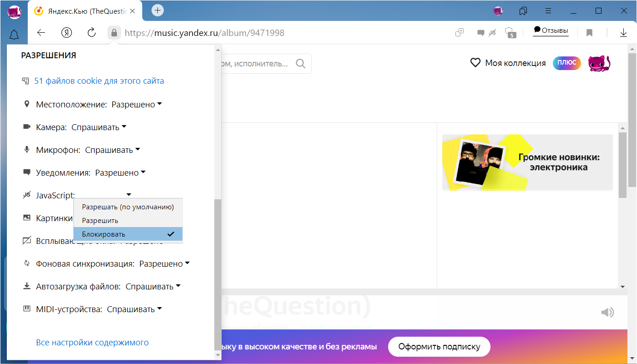Select Разрешать (по умолчанию) option
The height and width of the screenshot is (364, 637).
(x=128, y=207)
